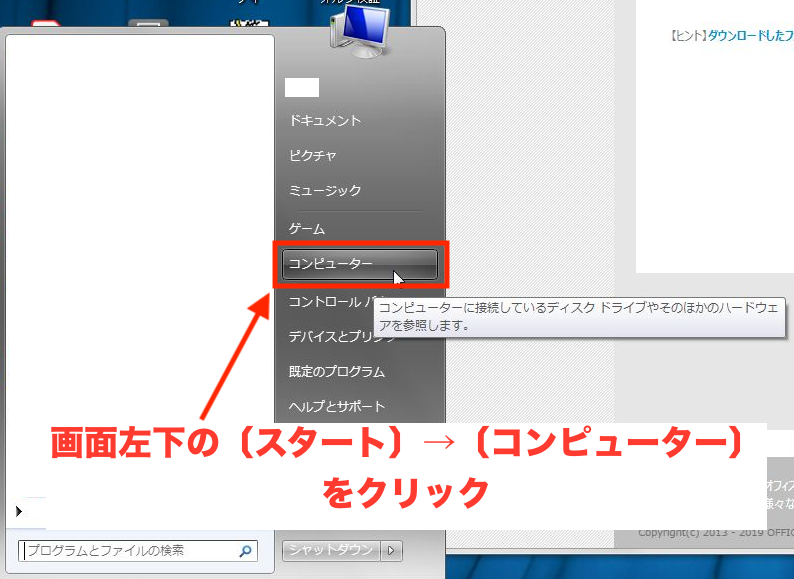Open ヘルプとサポート entry
This screenshot has height=579, width=794.
(x=337, y=406)
